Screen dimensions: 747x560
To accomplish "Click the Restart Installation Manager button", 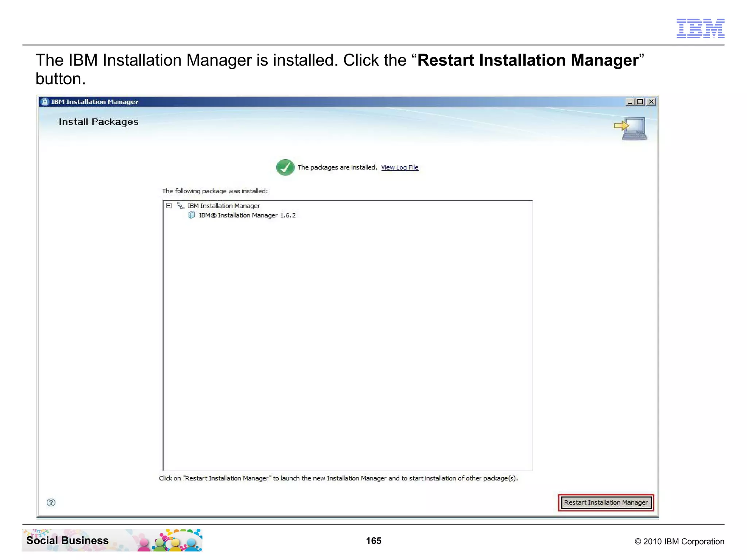I will pyautogui.click(x=605, y=502).
